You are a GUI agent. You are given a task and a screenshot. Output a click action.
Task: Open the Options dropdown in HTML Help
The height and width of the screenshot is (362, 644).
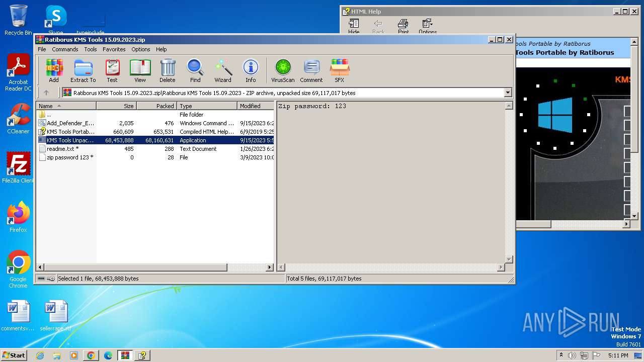[x=428, y=26]
